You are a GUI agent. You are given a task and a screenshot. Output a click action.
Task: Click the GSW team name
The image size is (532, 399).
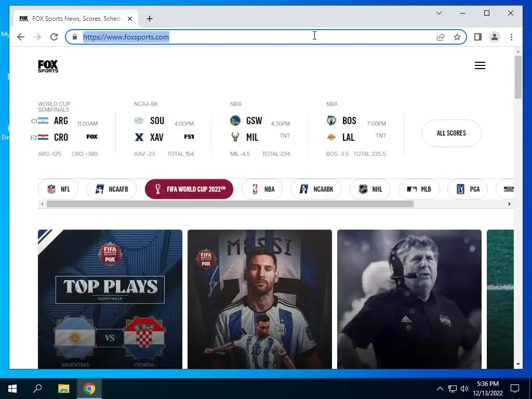[254, 121]
